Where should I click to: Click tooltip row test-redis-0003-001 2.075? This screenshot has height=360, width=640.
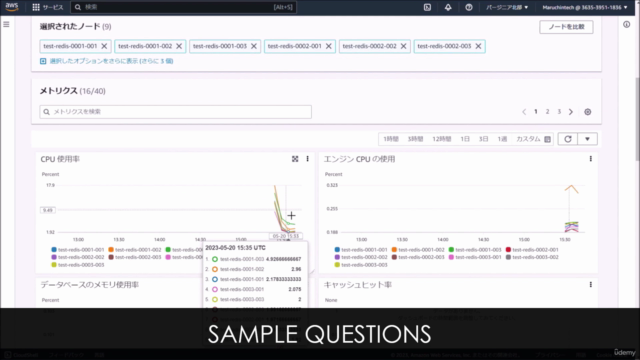point(253,289)
